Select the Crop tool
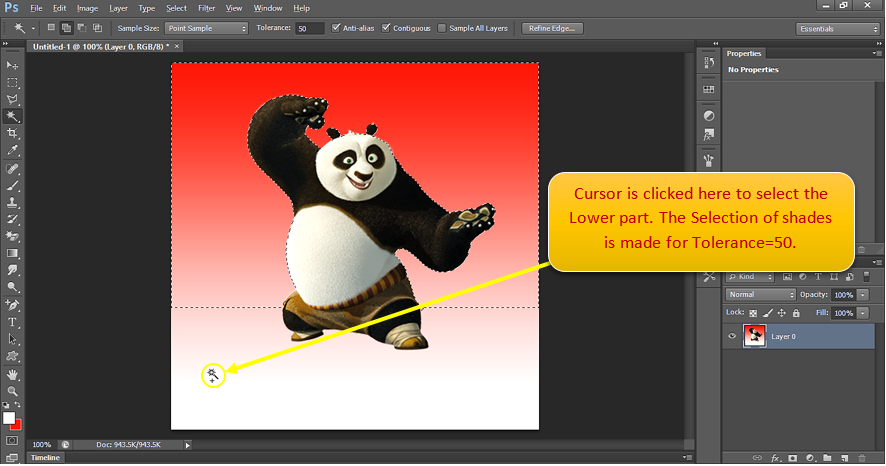The width and height of the screenshot is (886, 466). (12, 133)
